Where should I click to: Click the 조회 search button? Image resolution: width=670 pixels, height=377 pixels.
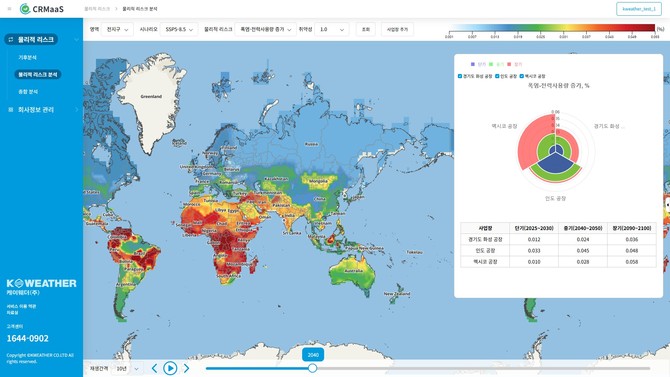pos(366,29)
